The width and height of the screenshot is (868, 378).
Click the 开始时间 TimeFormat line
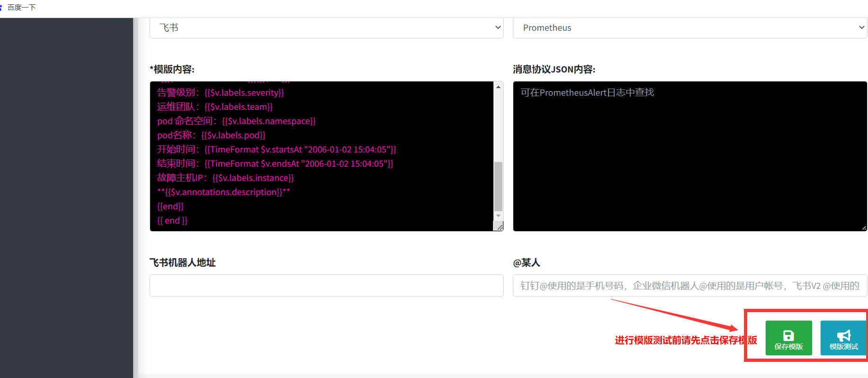click(x=277, y=149)
